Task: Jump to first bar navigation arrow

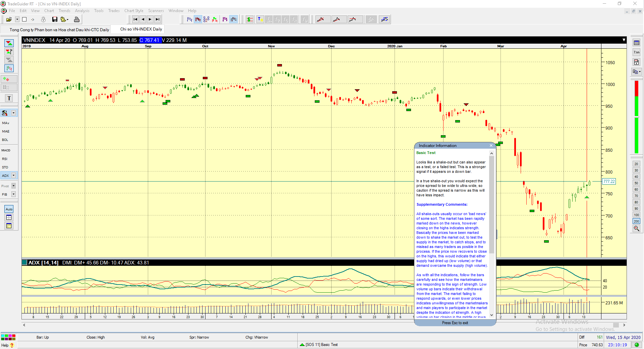Action: (135, 19)
